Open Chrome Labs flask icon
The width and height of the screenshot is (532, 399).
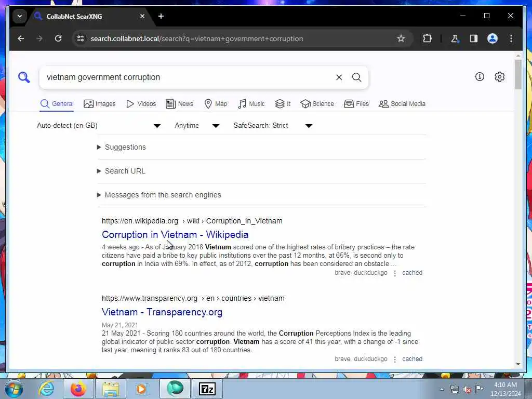click(x=455, y=38)
